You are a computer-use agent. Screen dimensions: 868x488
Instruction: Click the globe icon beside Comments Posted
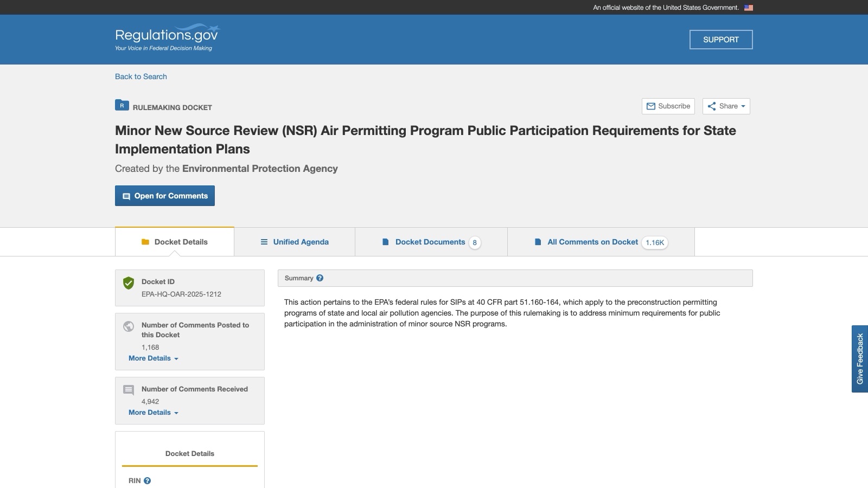[x=129, y=326]
